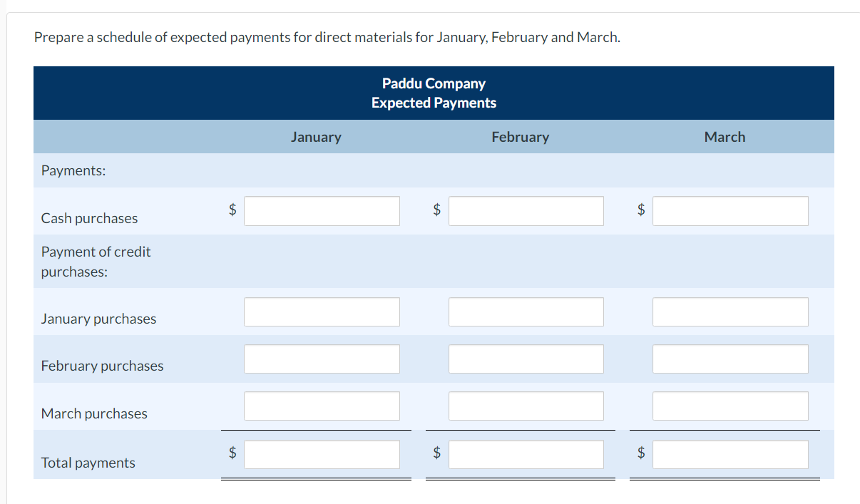This screenshot has height=504, width=860.
Task: Select the March column header
Action: (x=725, y=136)
